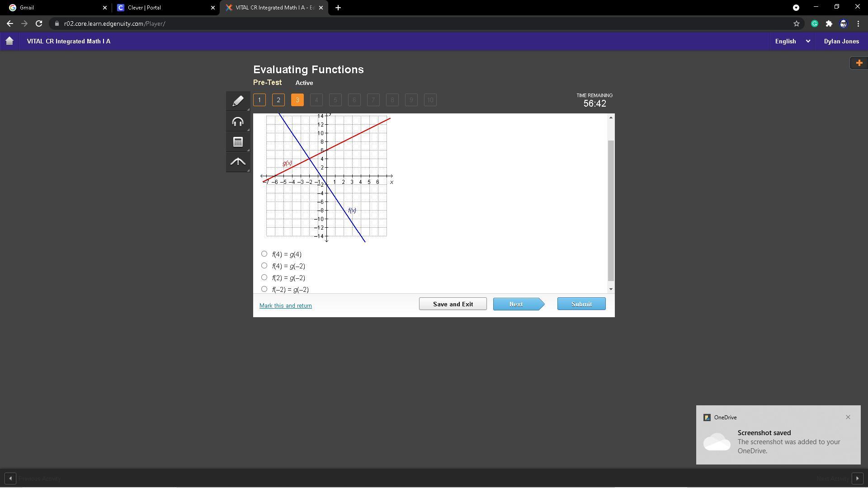Open the browser extensions puzzle icon
The width and height of the screenshot is (868, 488).
click(x=829, y=23)
